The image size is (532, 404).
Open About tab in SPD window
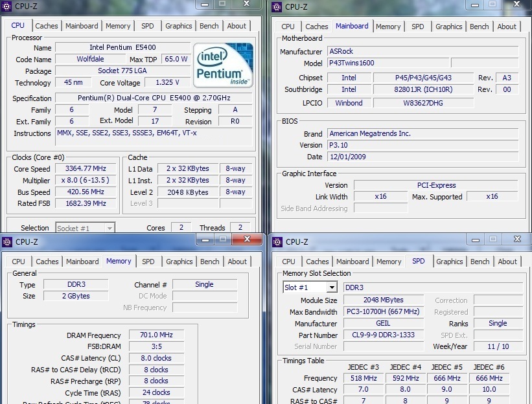point(507,262)
